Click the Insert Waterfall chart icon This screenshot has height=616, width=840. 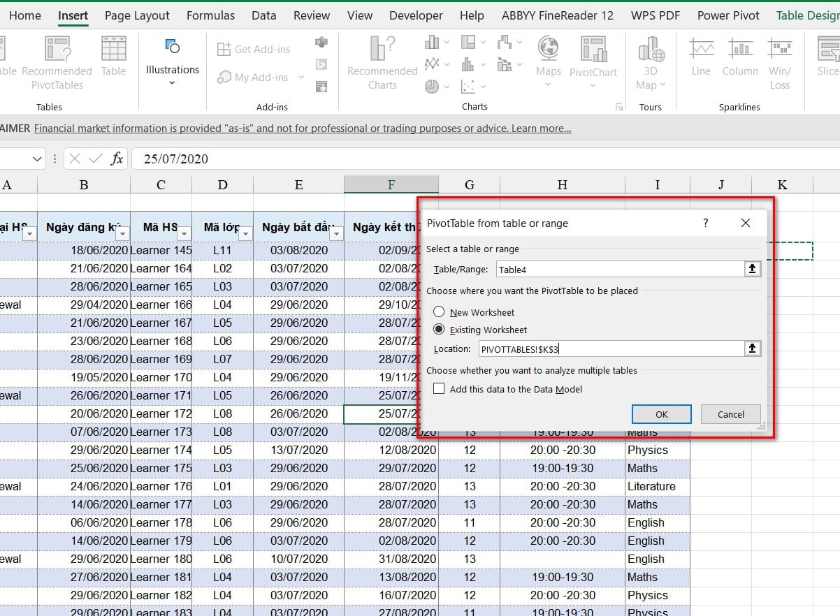(505, 43)
